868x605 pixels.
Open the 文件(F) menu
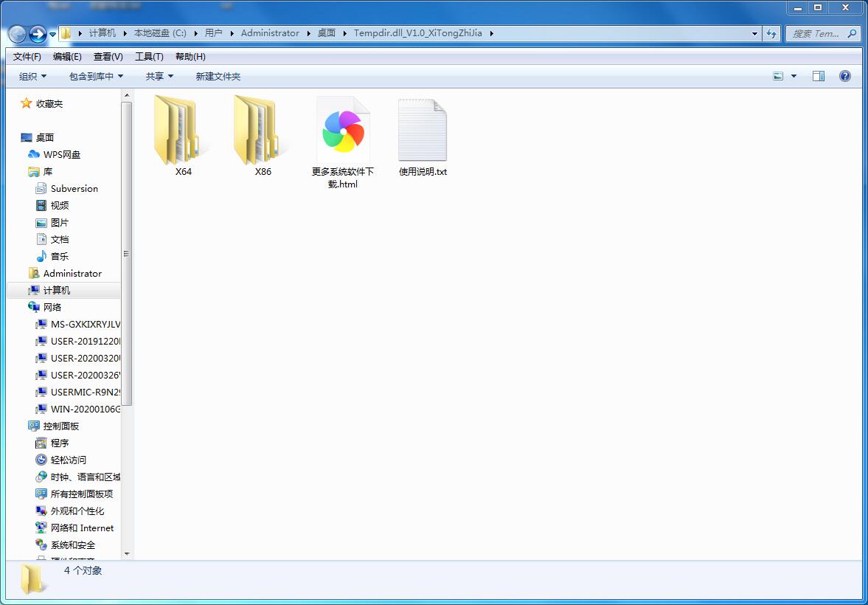pyautogui.click(x=27, y=57)
